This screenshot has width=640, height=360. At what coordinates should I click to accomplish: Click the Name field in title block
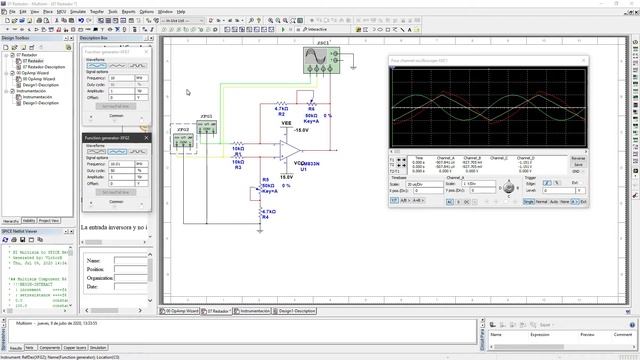[131, 260]
